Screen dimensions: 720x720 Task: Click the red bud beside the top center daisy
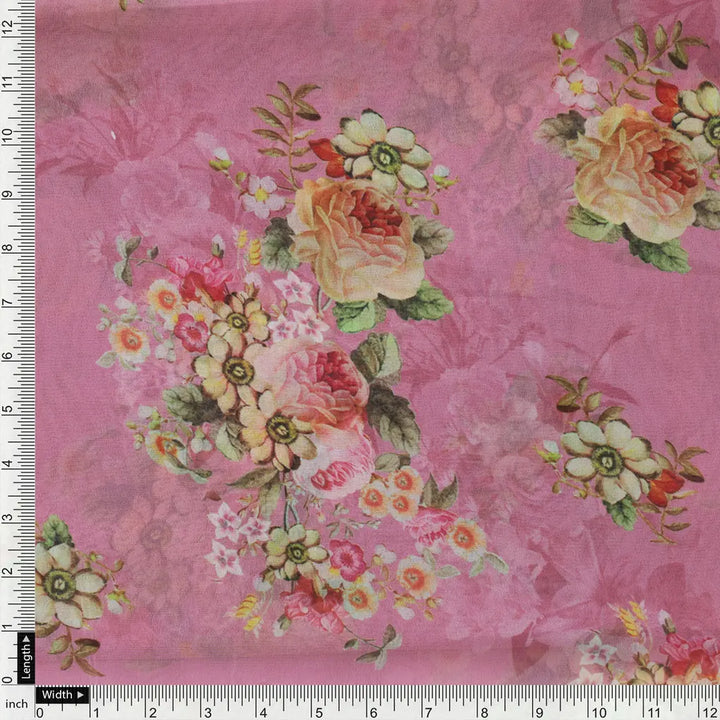325,154
